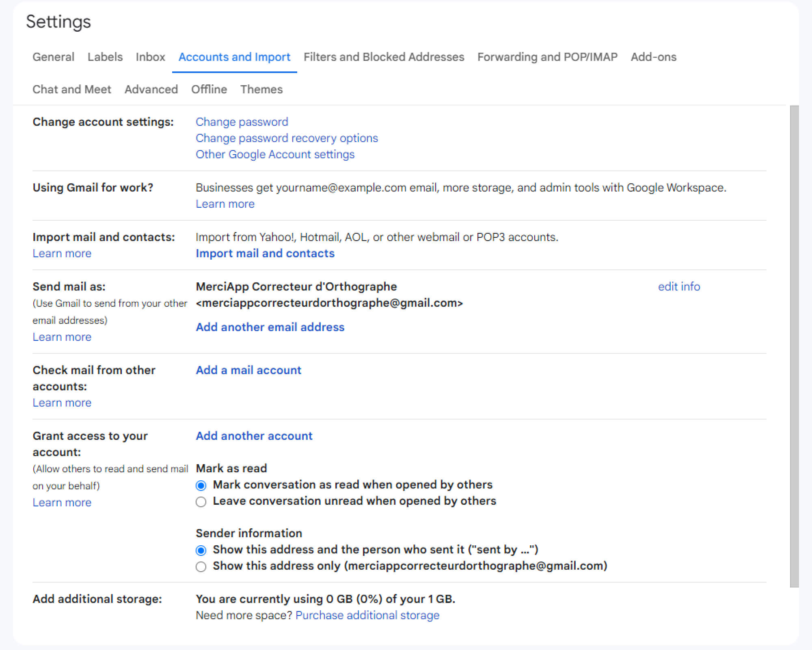Select 'Leave conversation unread' radio option
Screen dimensions: 812x650
click(201, 502)
